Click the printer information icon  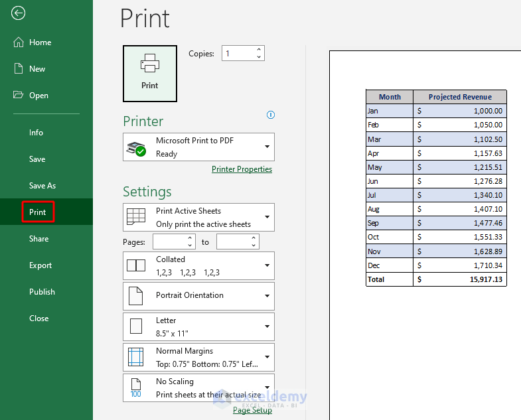coord(271,115)
